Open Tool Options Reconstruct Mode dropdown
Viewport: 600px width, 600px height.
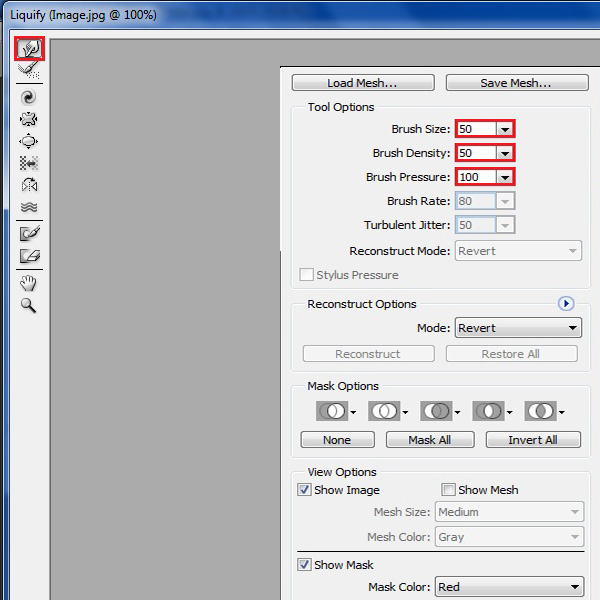[518, 251]
